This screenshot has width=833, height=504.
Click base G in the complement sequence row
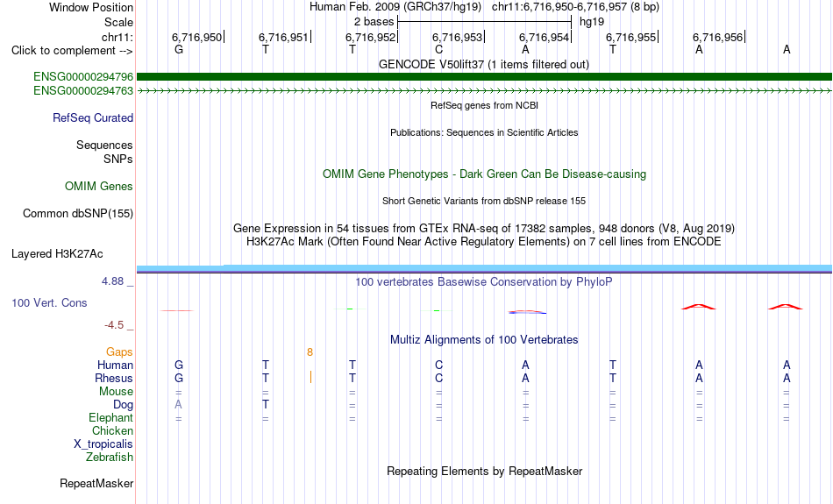point(179,50)
